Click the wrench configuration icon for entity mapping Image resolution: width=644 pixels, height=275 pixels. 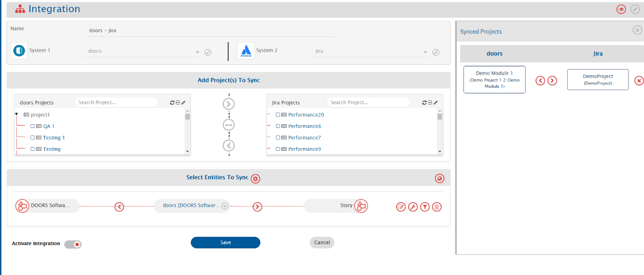point(413,207)
